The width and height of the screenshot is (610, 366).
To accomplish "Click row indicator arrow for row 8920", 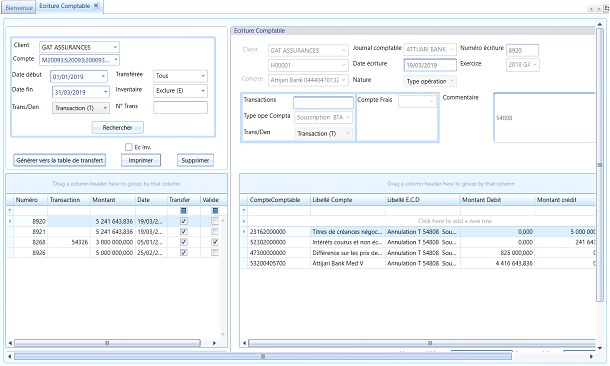I will pos(10,221).
